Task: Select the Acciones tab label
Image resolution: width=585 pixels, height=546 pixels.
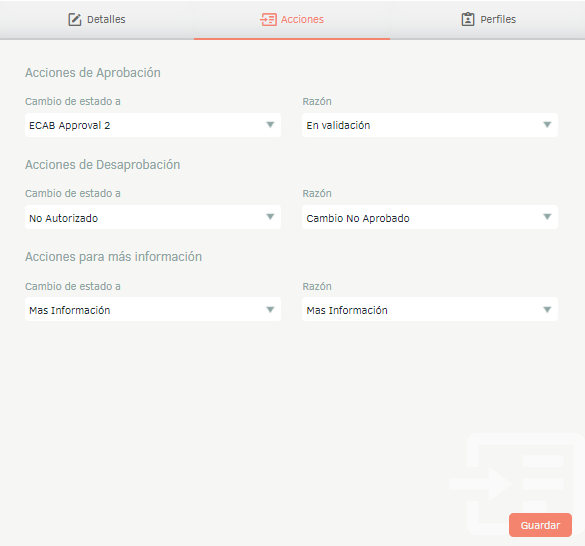Action: pyautogui.click(x=302, y=19)
